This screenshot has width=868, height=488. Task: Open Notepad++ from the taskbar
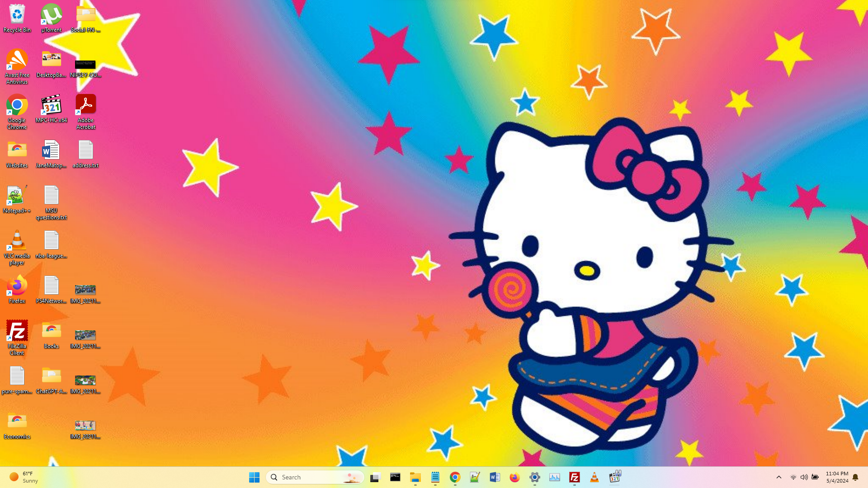[475, 477]
